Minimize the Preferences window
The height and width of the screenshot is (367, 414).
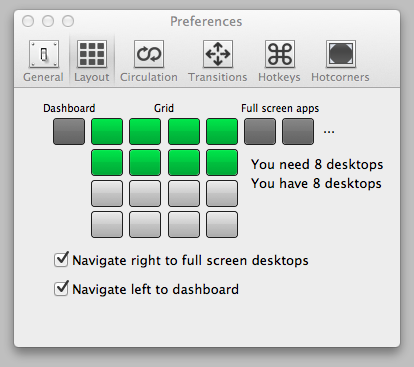48,21
